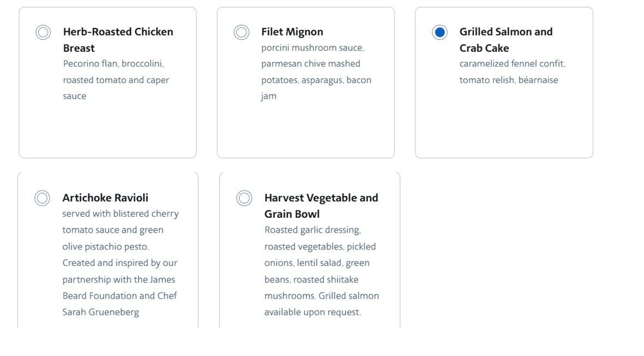Click the selected Grilled Salmon radio button

pos(439,32)
